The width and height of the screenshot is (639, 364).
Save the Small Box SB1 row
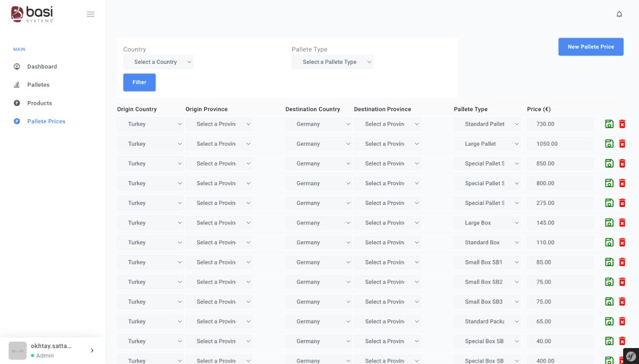(x=609, y=262)
